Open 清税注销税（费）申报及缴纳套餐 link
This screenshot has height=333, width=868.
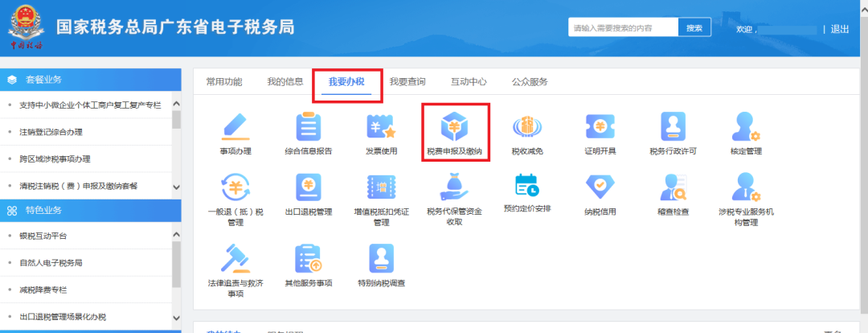pyautogui.click(x=78, y=186)
